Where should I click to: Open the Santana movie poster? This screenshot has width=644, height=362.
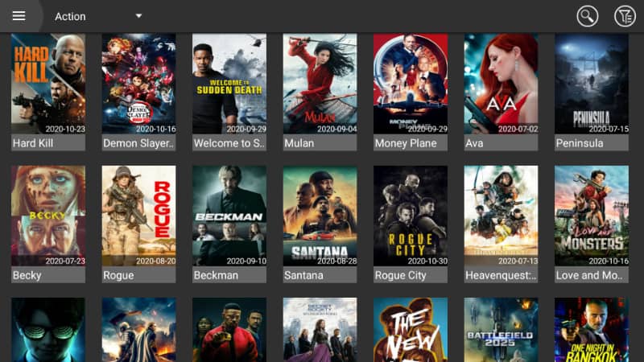coord(320,216)
